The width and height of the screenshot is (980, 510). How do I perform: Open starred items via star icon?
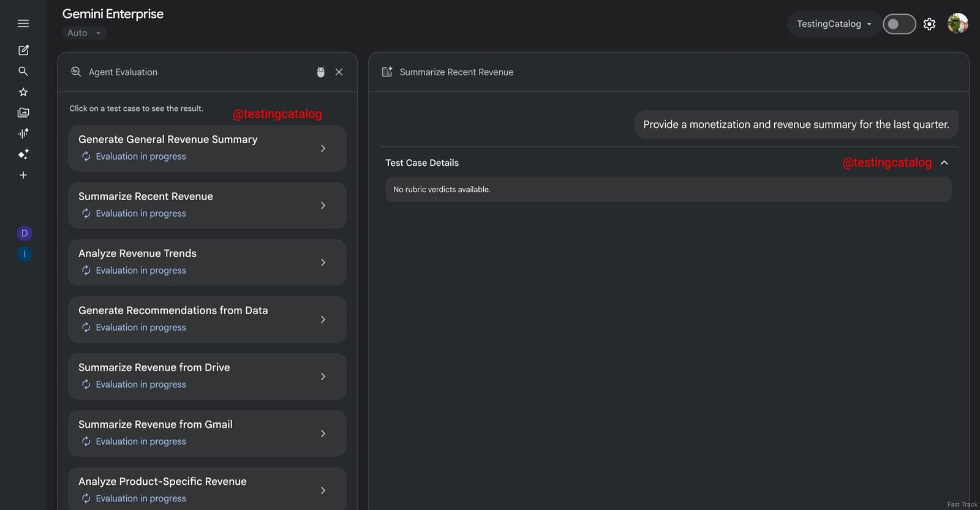pos(23,92)
